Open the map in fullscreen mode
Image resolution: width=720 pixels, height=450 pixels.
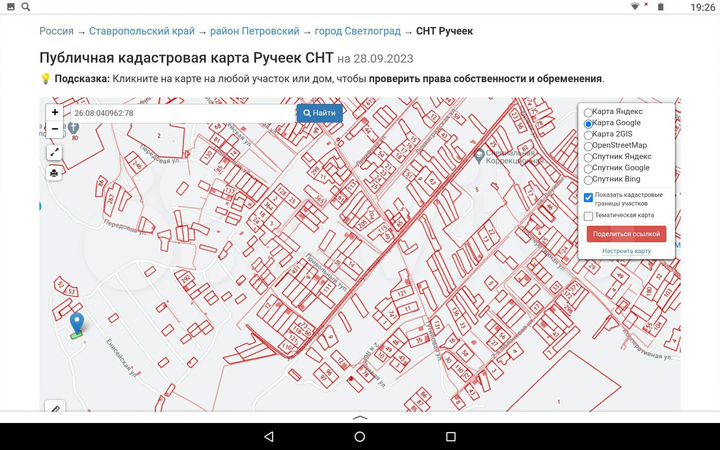54,152
